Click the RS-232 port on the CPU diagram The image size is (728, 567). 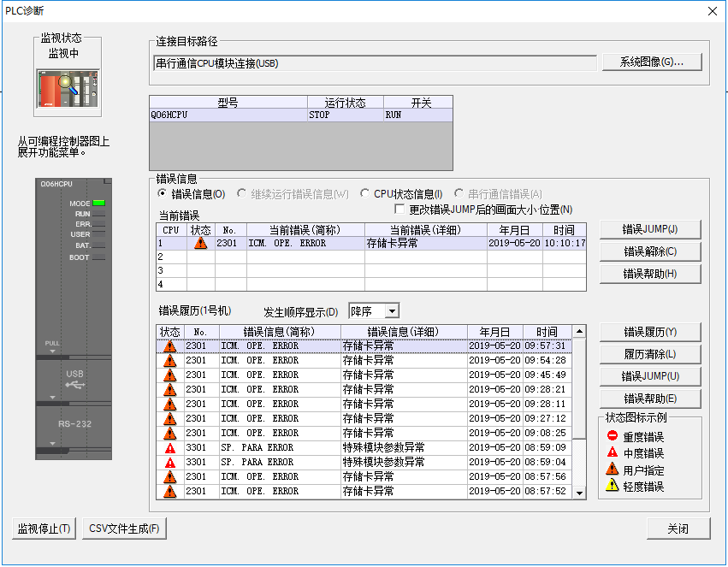(75, 424)
